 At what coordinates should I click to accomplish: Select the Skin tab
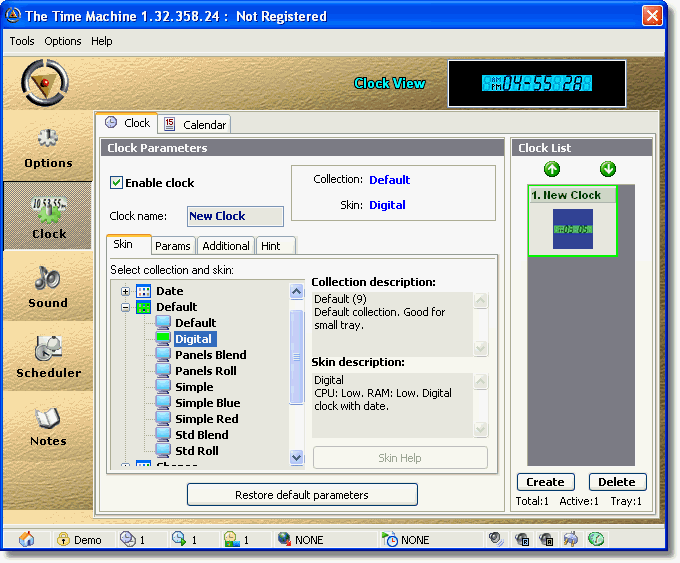(128, 244)
